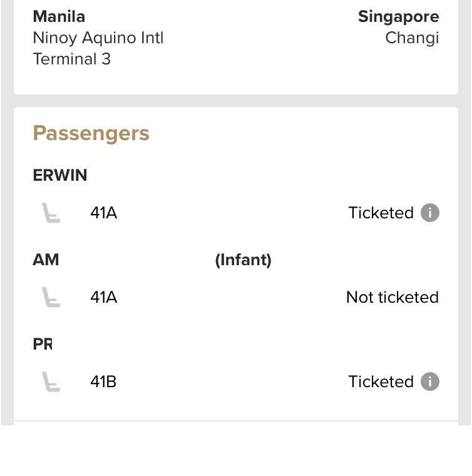Click Ninoy Aquino Intl airport name
The height and width of the screenshot is (476, 472).
coord(98,38)
